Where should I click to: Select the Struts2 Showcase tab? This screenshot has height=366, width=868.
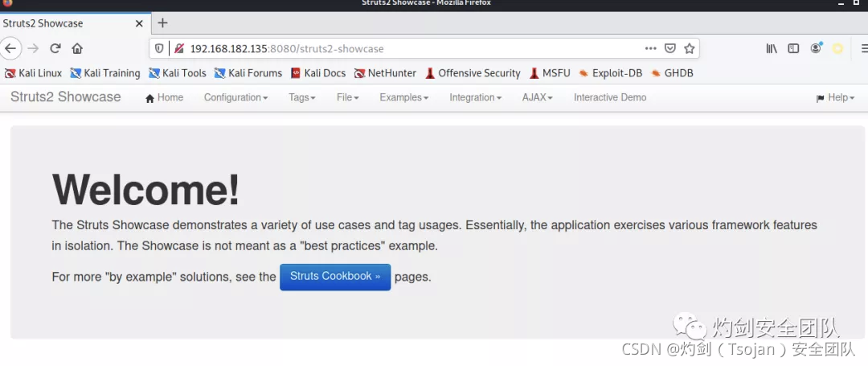(75, 23)
